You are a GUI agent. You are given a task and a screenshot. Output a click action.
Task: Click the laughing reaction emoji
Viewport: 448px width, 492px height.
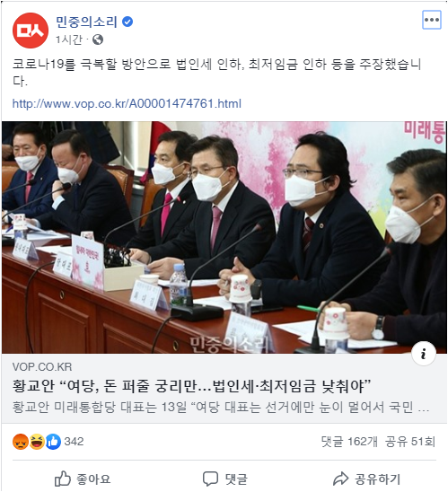pos(37,442)
